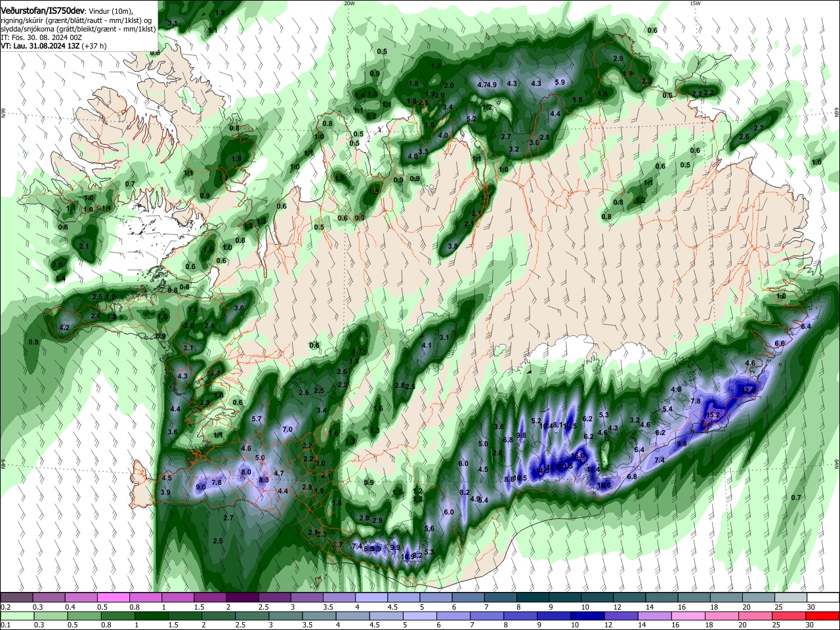
Task: Click the '4.1' precipitation value in central Iceland
Action: pyautogui.click(x=427, y=345)
